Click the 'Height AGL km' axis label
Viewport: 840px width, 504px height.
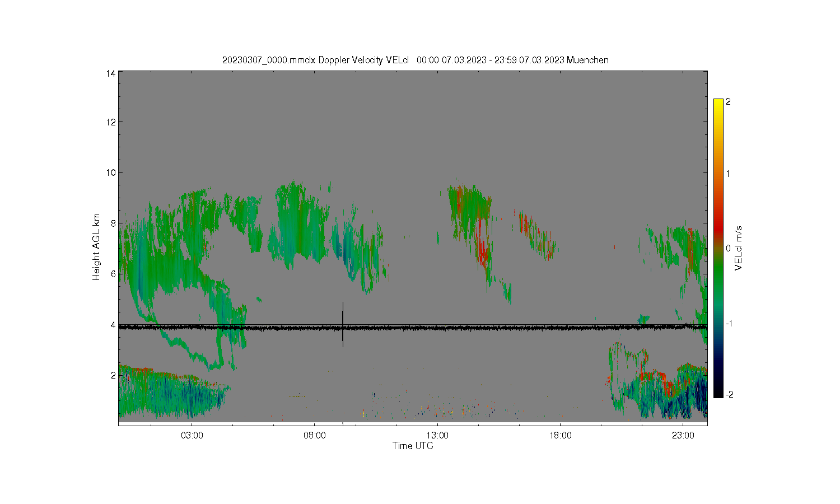tap(96, 247)
